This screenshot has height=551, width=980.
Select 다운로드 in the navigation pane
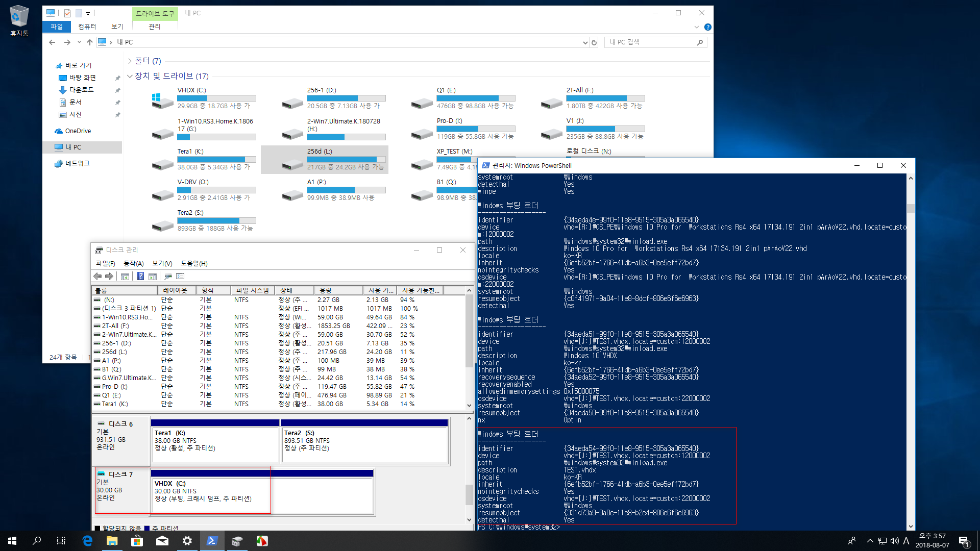[82, 90]
